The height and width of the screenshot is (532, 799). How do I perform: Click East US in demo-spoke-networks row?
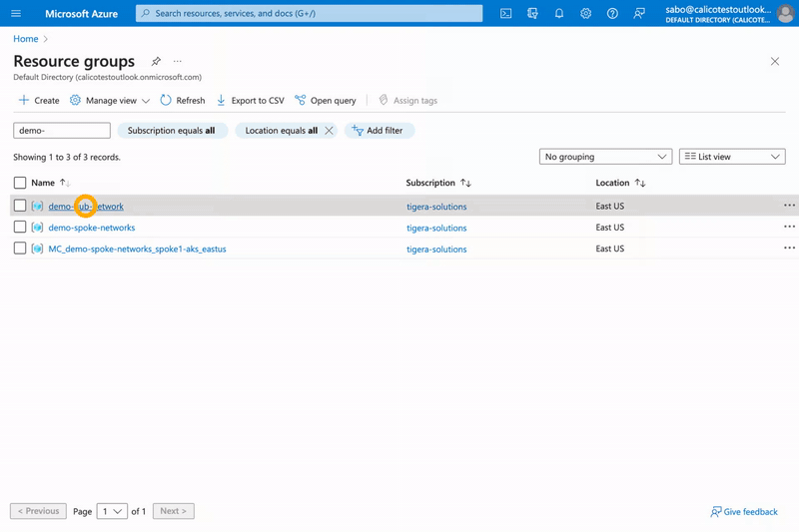610,227
